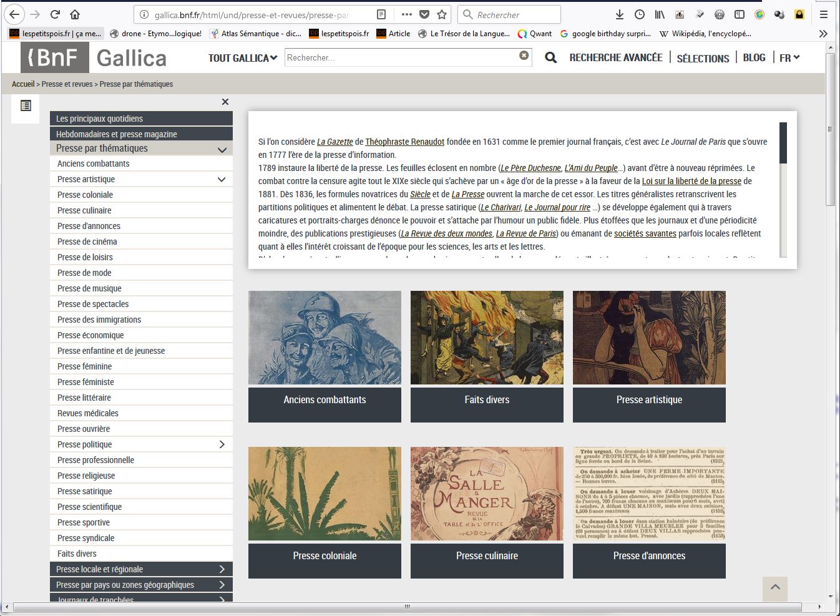Open the Firefox downloads icon
840x616 pixels.
tap(619, 14)
